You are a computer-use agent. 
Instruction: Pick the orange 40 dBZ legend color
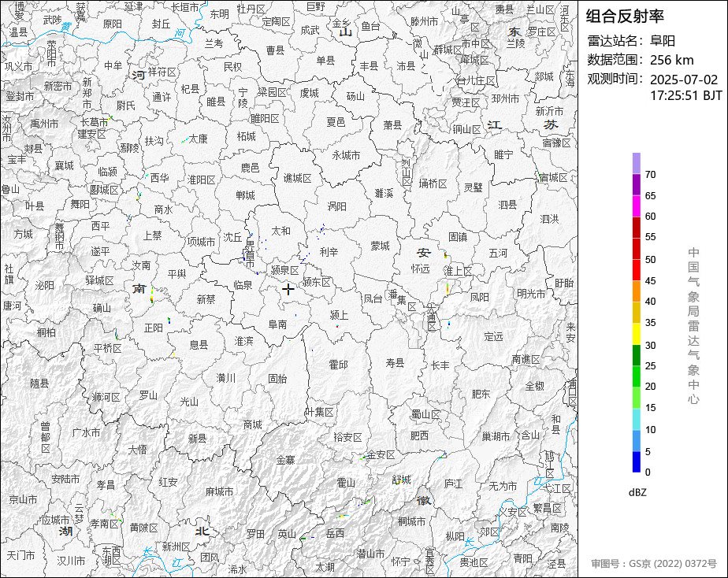point(637,291)
